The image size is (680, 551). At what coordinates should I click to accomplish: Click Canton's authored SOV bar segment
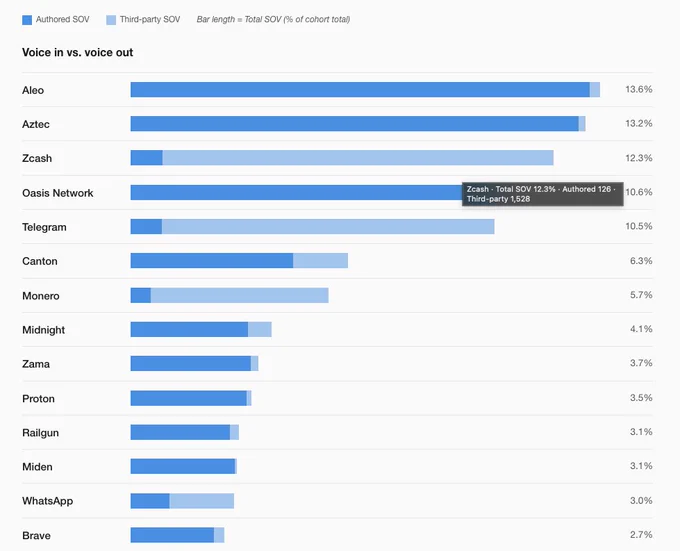tap(212, 261)
